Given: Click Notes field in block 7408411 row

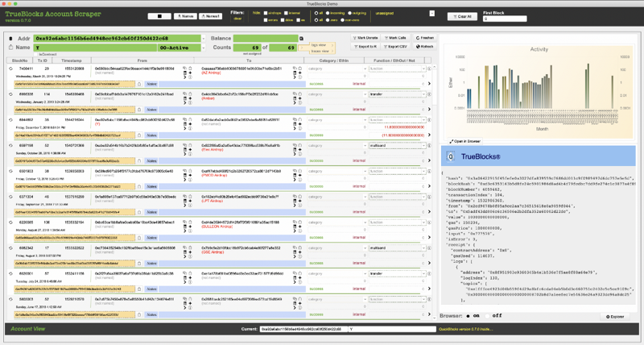Looking at the screenshot, I should pos(232,84).
